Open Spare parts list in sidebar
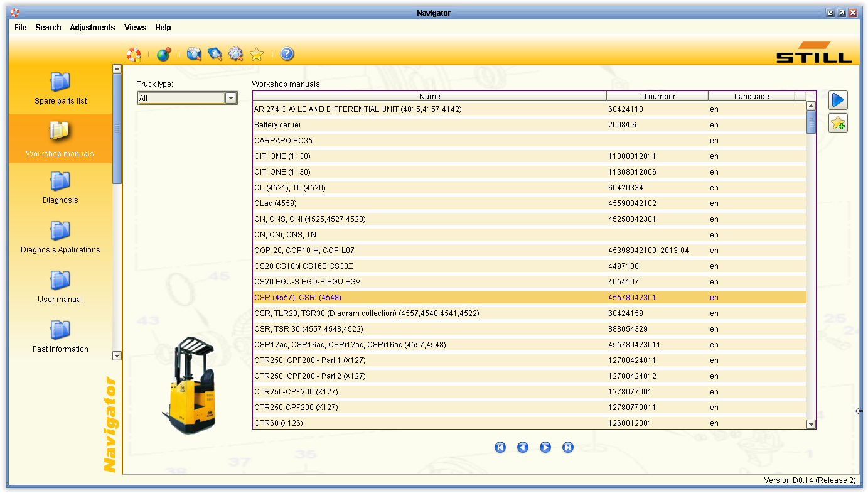Screen dimensions: 868x493 60,88
